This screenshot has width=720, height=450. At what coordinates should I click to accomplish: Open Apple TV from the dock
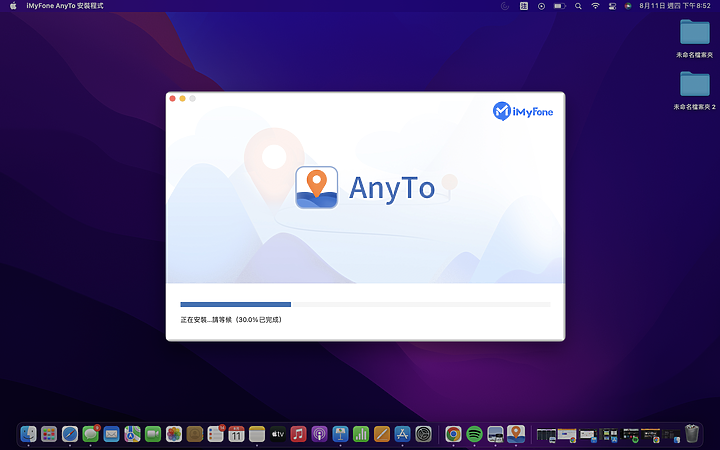click(278, 433)
